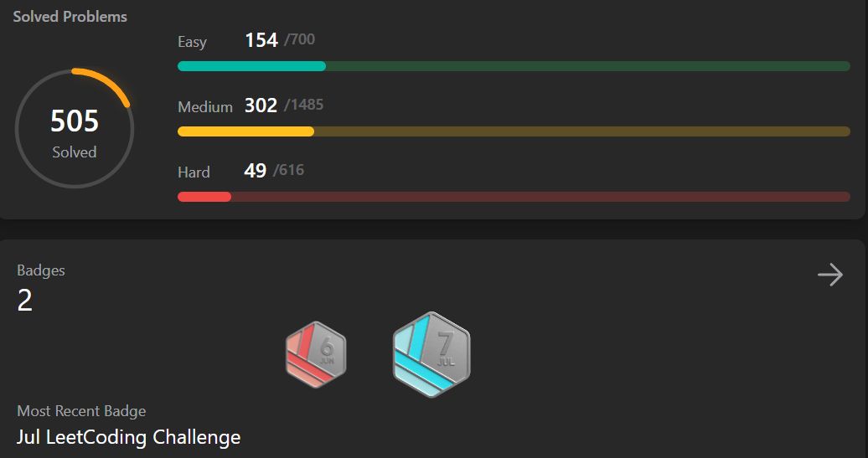The height and width of the screenshot is (458, 868).
Task: Click the badges count number 2
Action: point(25,301)
